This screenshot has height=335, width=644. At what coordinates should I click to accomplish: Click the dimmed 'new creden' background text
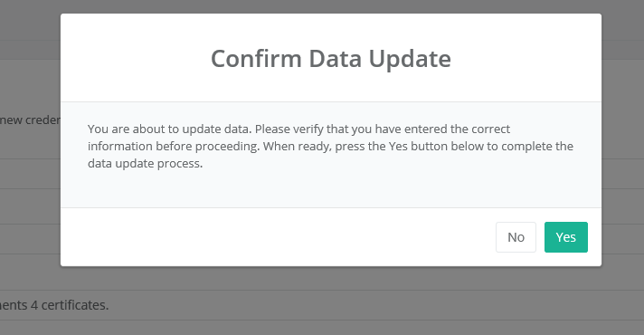tap(31, 120)
